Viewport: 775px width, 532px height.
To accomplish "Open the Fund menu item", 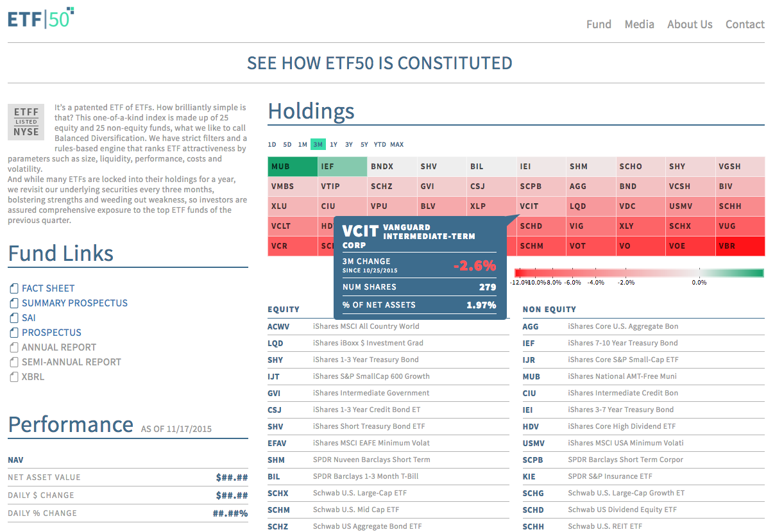I will coord(599,24).
